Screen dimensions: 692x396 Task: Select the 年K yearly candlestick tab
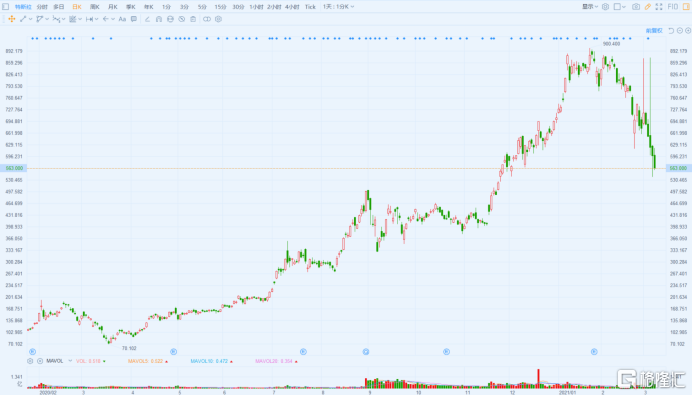pyautogui.click(x=149, y=7)
